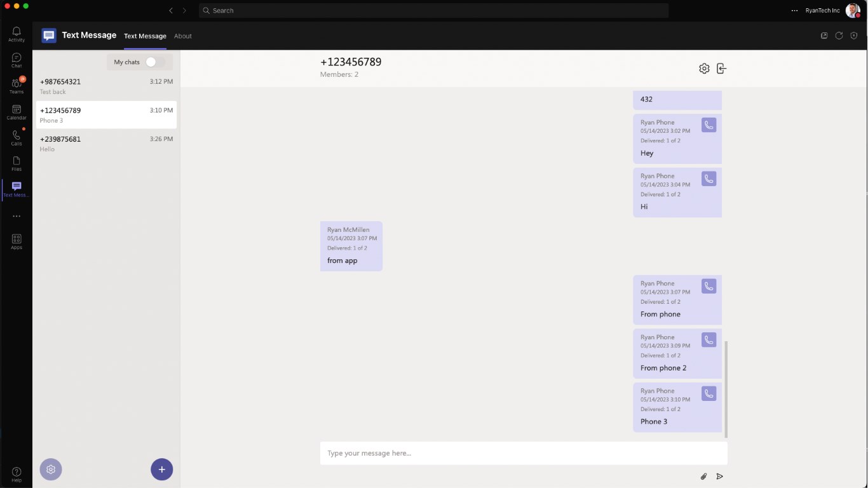Open the Teams more options ellipsis menu

tap(794, 11)
